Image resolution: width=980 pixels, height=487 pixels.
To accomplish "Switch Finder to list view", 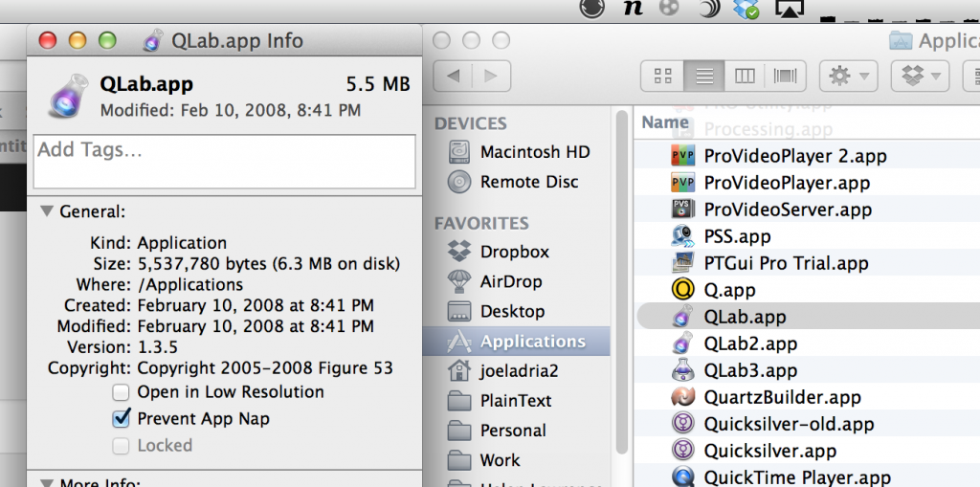I will (704, 77).
